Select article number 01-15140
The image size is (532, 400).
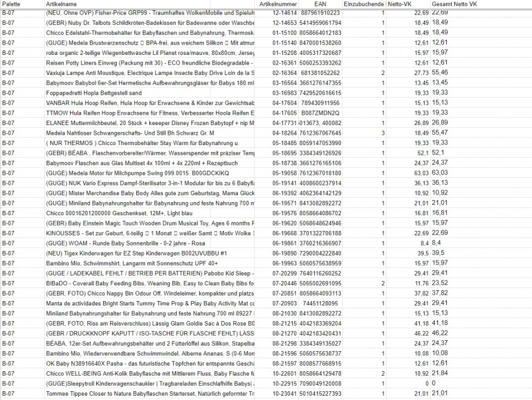(x=276, y=43)
